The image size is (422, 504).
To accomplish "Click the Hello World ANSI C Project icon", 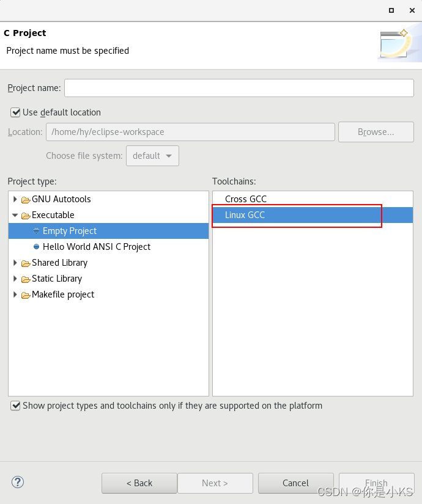I will [36, 247].
